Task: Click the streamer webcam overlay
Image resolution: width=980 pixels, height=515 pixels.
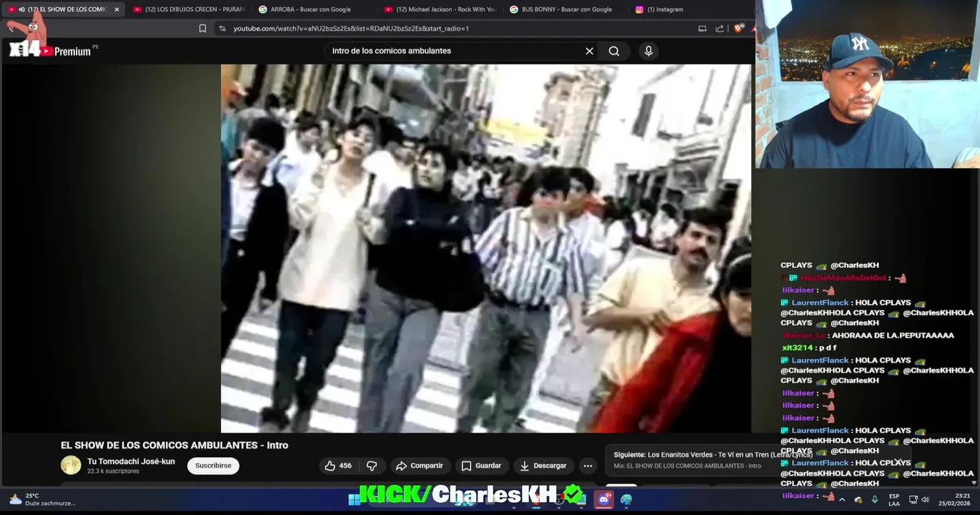Action: 867,84
